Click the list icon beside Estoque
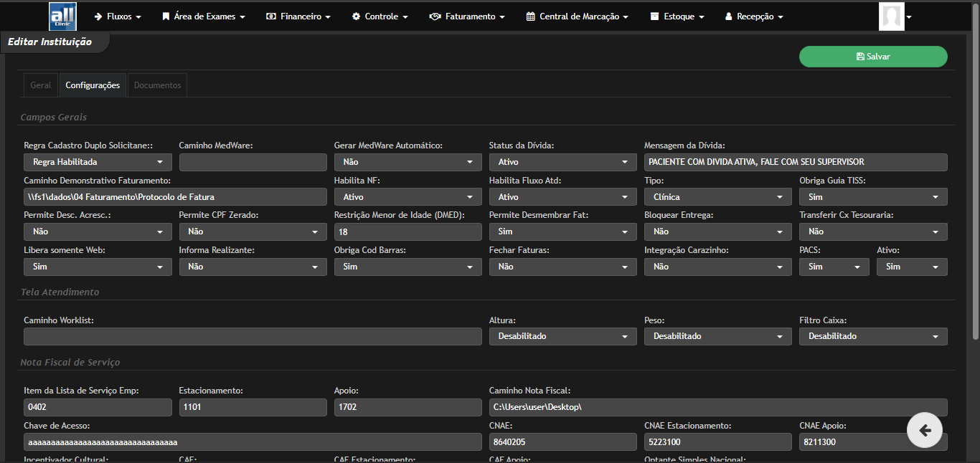980x463 pixels. pos(655,15)
